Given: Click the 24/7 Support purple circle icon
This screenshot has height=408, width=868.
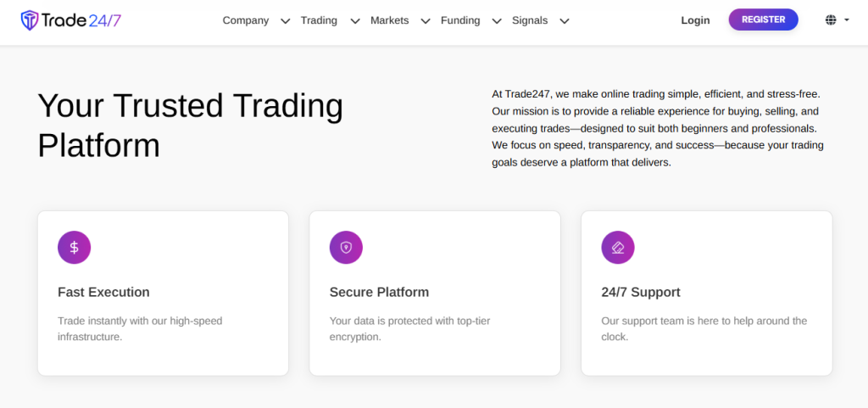Looking at the screenshot, I should [x=618, y=248].
